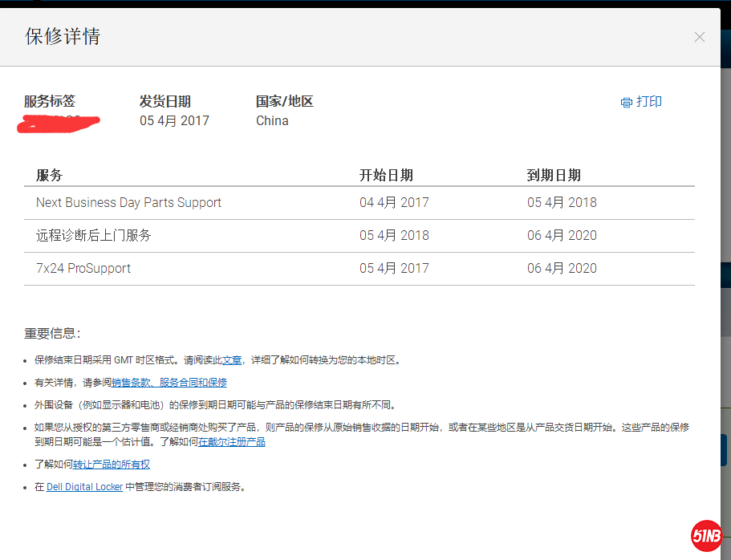The height and width of the screenshot is (560, 731).
Task: Click the printer icon next to 打印
Action: [x=627, y=102]
